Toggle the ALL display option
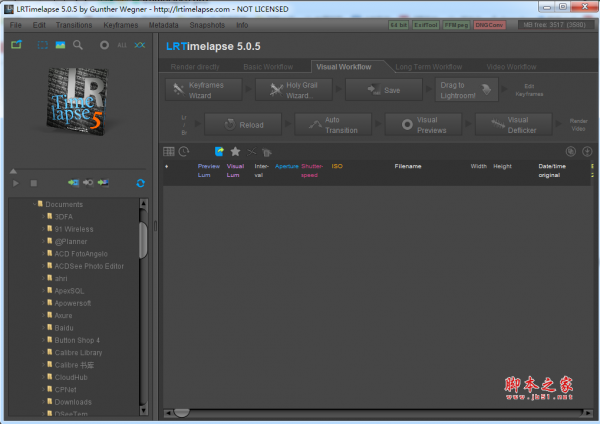This screenshot has height=424, width=600. (121, 45)
